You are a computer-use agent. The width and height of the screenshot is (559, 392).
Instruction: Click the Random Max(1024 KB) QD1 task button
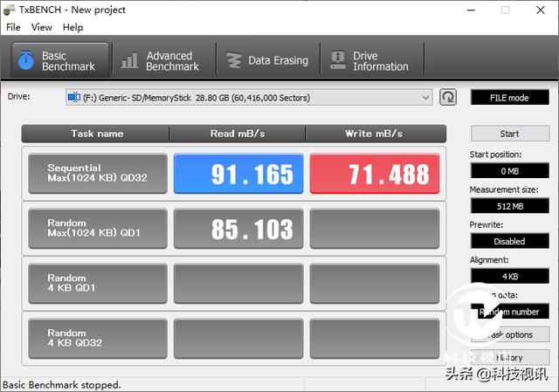[x=98, y=229]
